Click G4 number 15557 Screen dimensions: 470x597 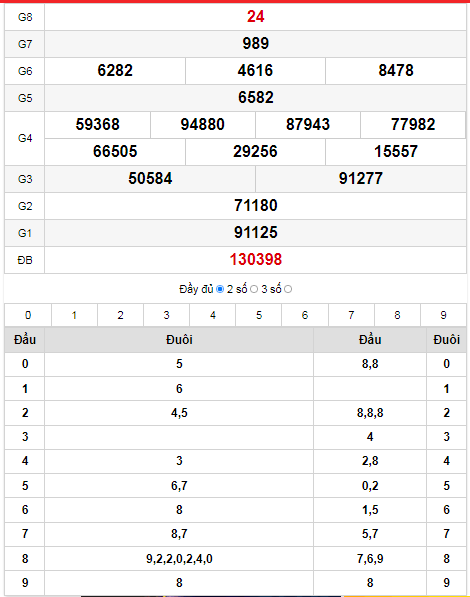coord(396,152)
